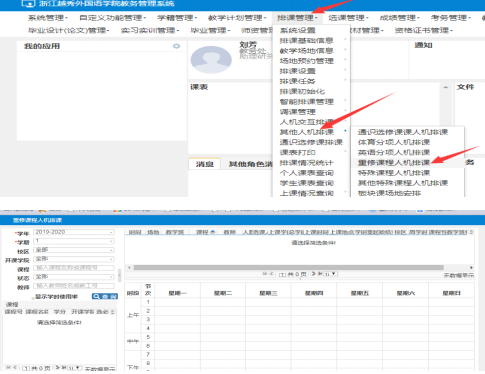Open the 资格证书管理 menu
The image size is (485, 374).
[423, 31]
